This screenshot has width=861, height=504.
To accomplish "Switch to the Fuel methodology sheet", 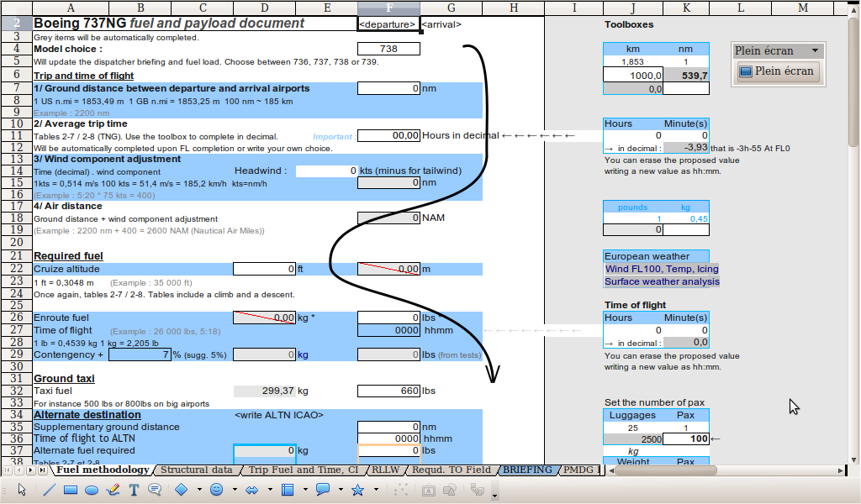I will pos(102,470).
